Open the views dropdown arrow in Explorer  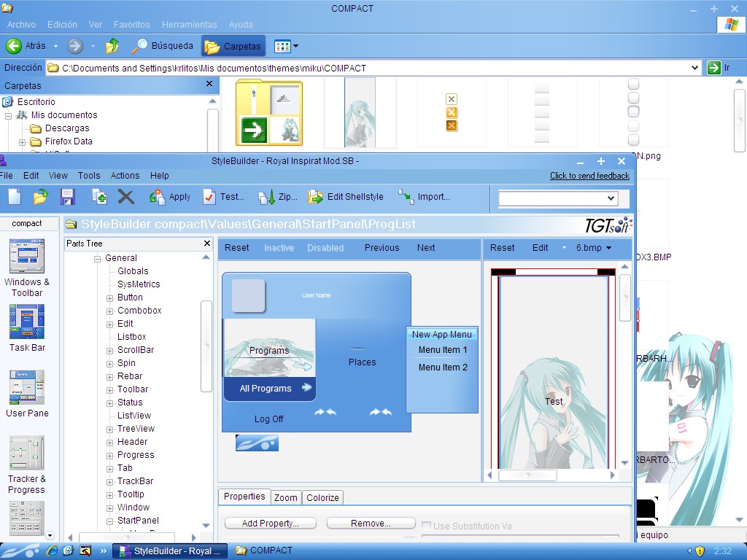pos(296,46)
